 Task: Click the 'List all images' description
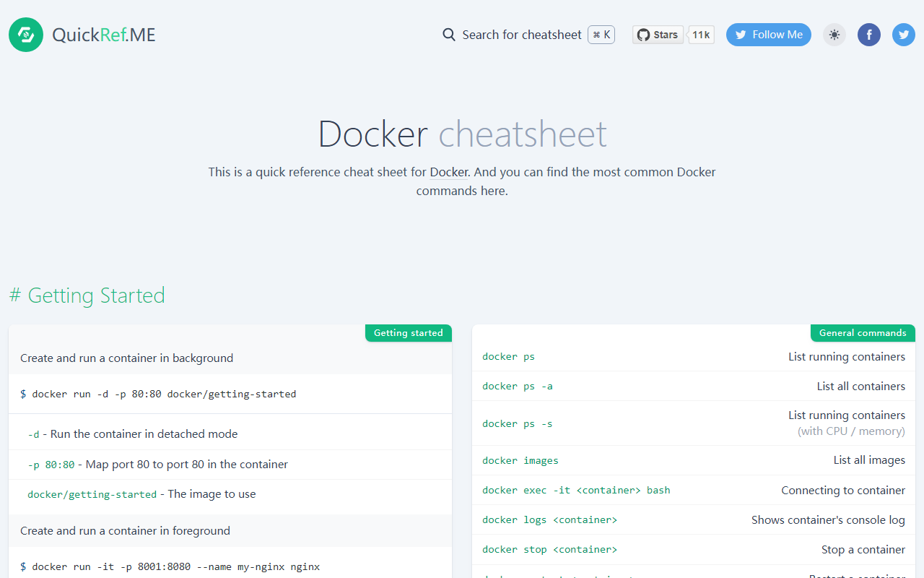869,460
